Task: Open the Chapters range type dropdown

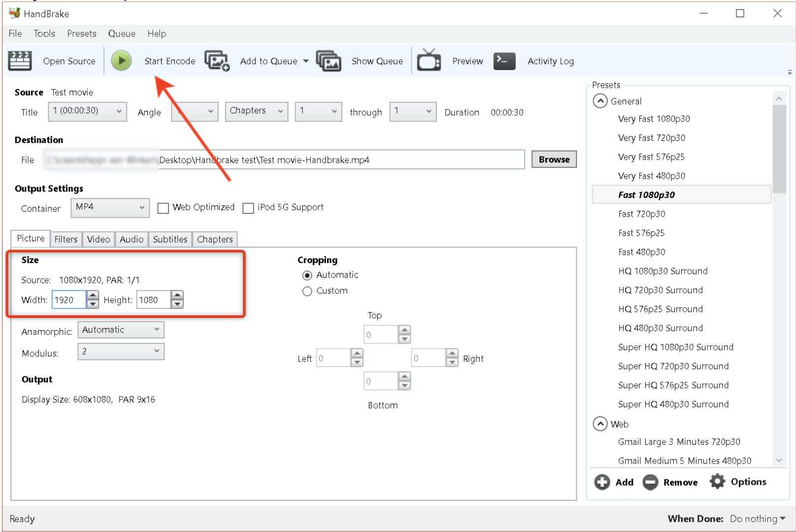Action: (x=257, y=111)
